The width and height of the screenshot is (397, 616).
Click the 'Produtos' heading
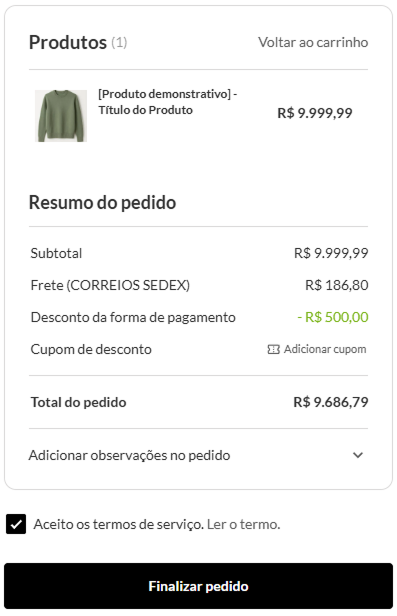pos(68,42)
